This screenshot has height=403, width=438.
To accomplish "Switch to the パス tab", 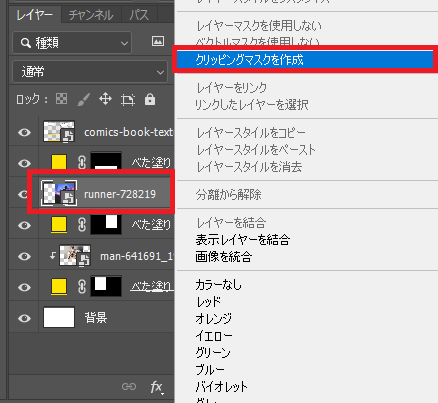I will [x=139, y=15].
